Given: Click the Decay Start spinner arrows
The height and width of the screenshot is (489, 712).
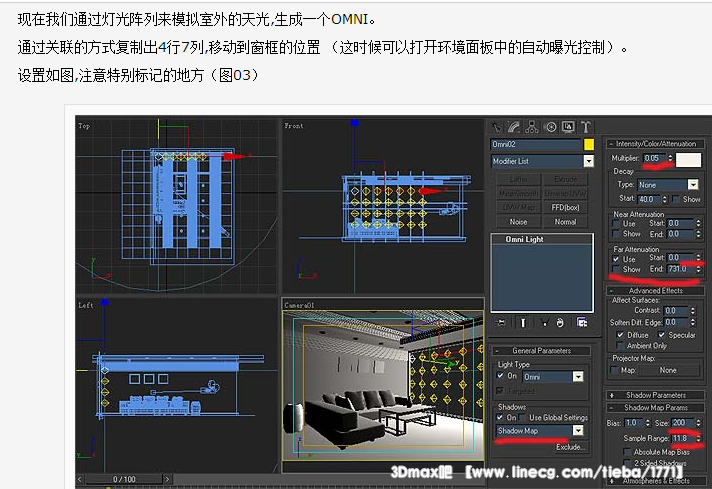Looking at the screenshot, I should click(x=664, y=199).
